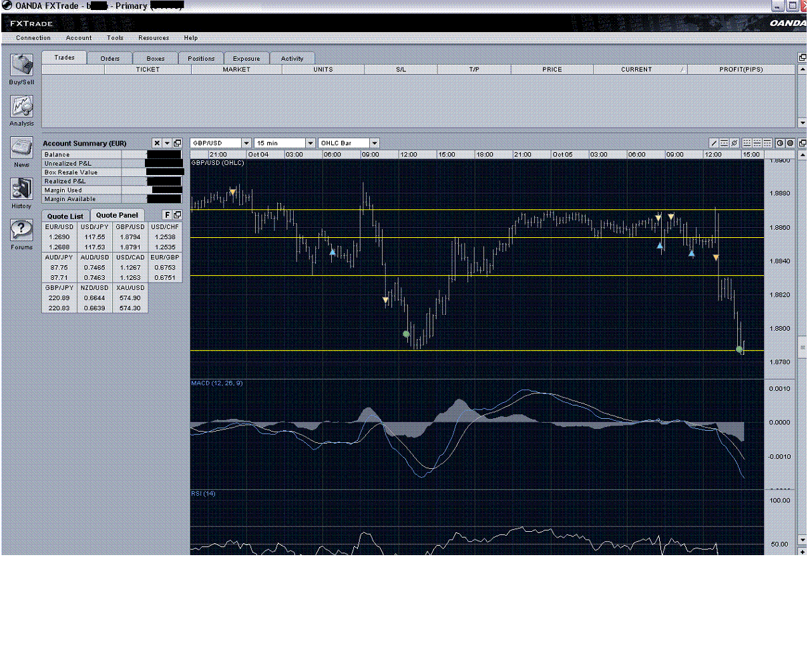Click the GBP/JPY quote box

(59, 298)
